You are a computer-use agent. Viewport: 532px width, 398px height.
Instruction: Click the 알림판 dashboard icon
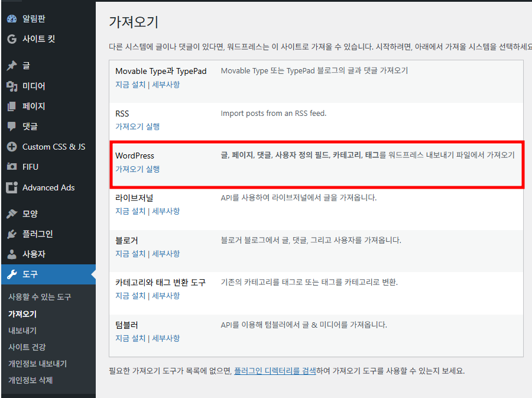[x=12, y=19]
